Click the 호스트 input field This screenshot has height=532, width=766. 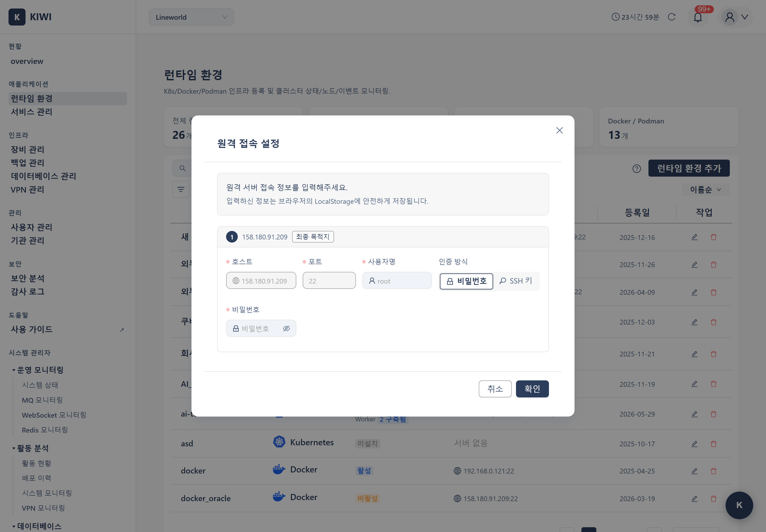261,281
